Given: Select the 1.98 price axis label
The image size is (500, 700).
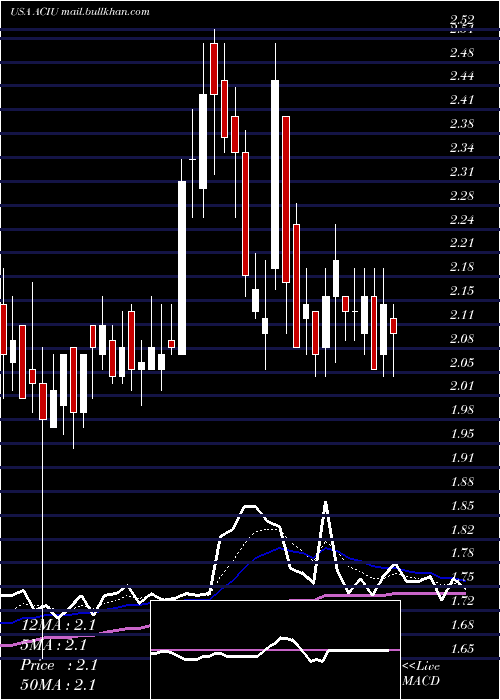Looking at the screenshot, I should pyautogui.click(x=461, y=410).
